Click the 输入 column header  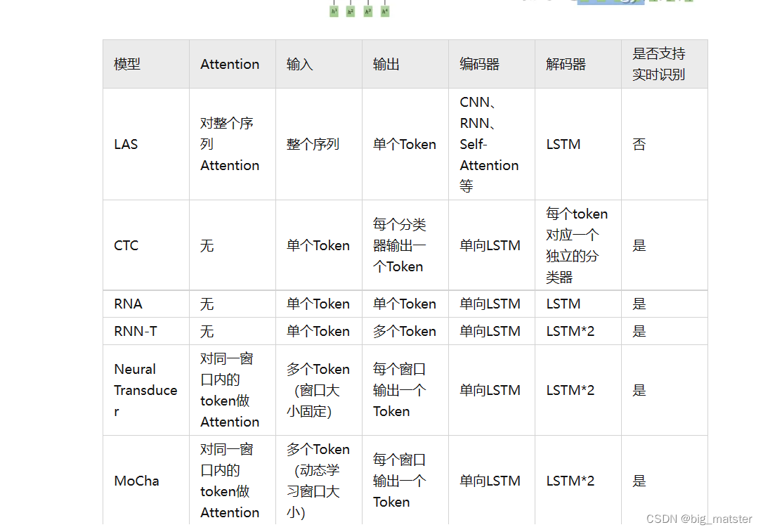point(319,64)
